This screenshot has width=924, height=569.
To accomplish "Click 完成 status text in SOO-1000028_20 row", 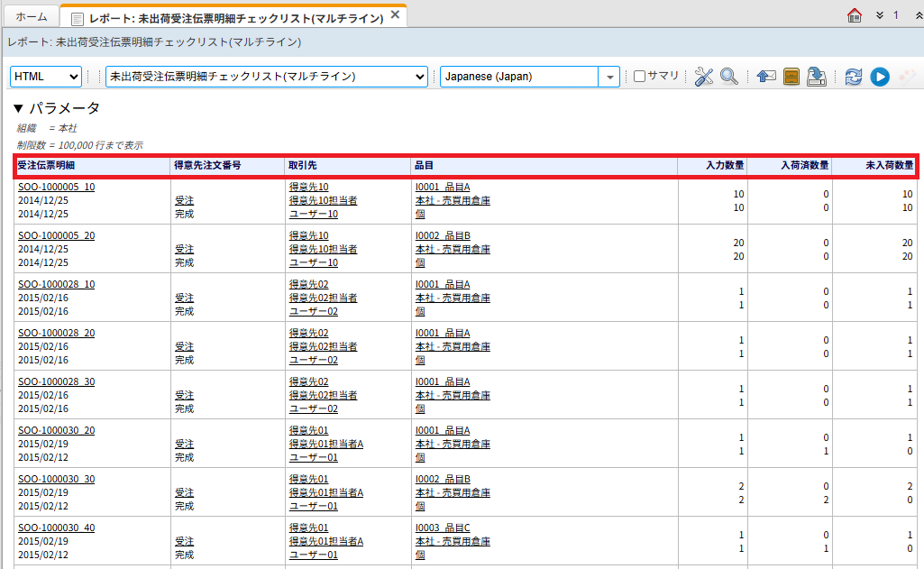I will pos(185,361).
